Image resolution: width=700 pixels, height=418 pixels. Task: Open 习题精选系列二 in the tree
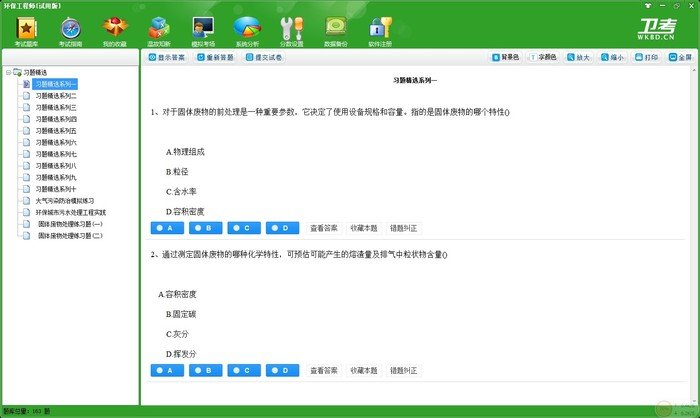56,96
